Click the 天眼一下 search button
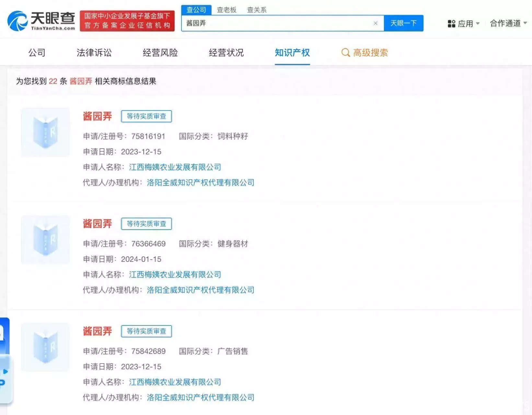The height and width of the screenshot is (415, 532). [x=403, y=23]
